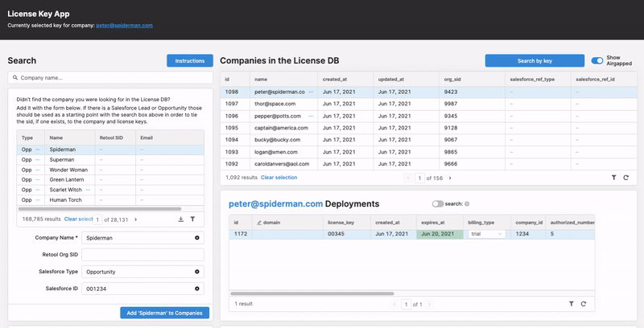
Task: Refresh the Companies in the License DB table
Action: click(x=625, y=177)
